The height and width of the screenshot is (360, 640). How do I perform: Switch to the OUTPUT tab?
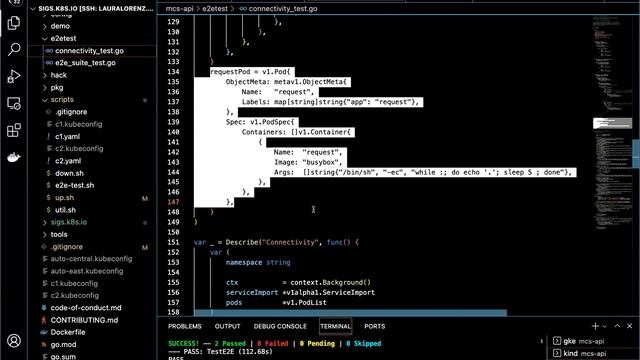tap(227, 326)
